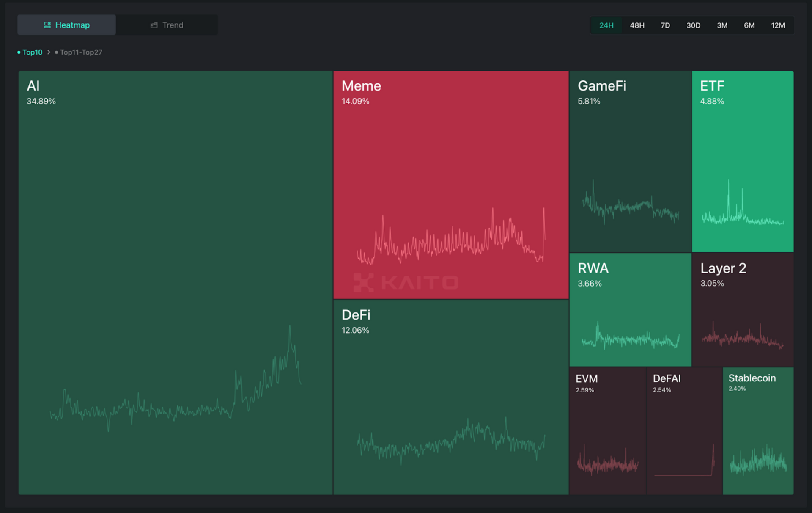The height and width of the screenshot is (513, 812).
Task: Click the 12.06% DeFi percentage
Action: [x=355, y=330]
